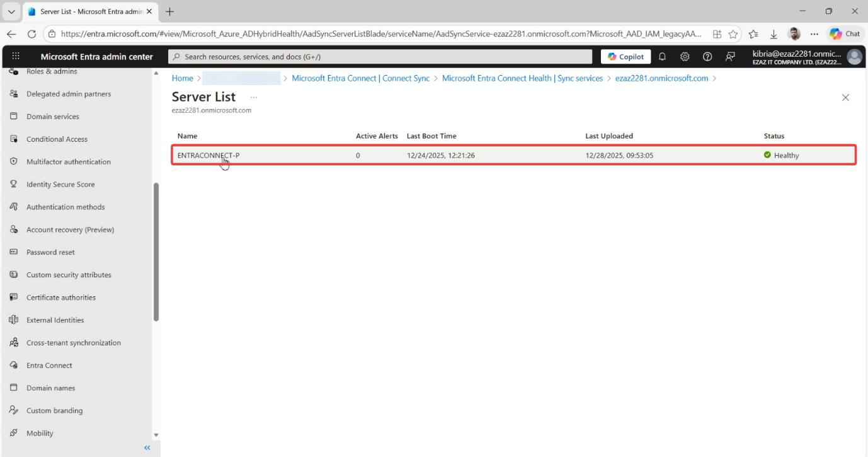
Task: Click the Active Alerts column header
Action: 377,136
